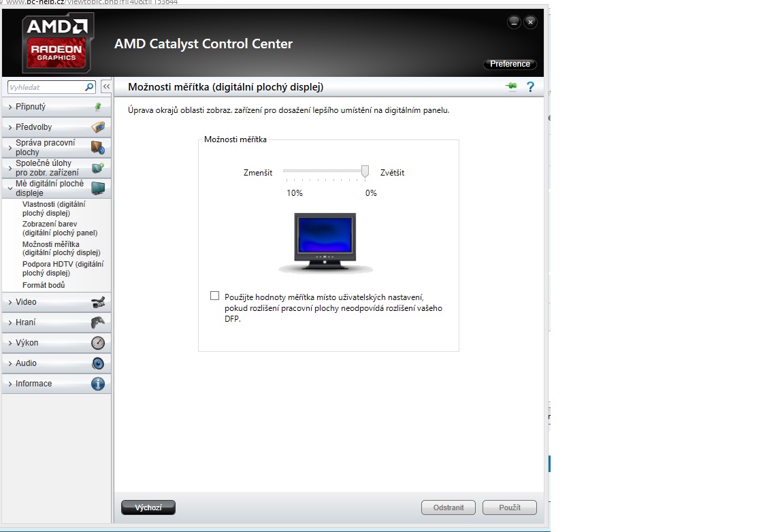Expand the Hraní section chevron

click(x=10, y=322)
